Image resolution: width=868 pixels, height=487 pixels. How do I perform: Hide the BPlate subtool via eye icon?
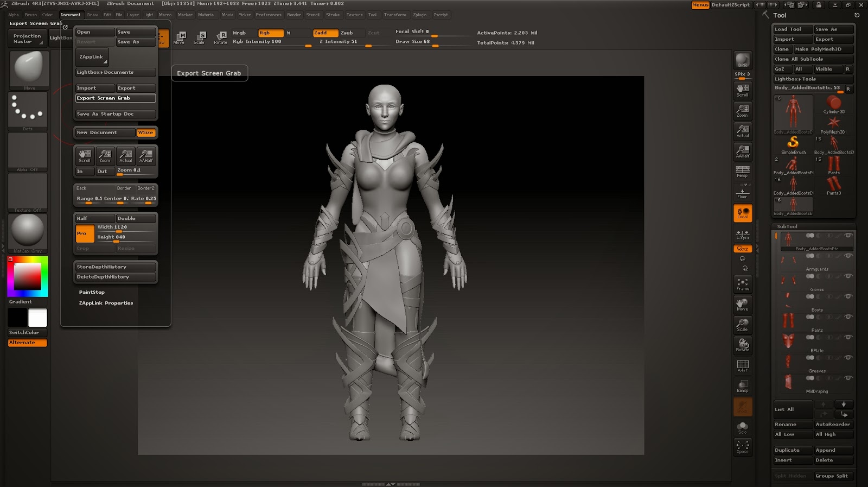pos(848,337)
